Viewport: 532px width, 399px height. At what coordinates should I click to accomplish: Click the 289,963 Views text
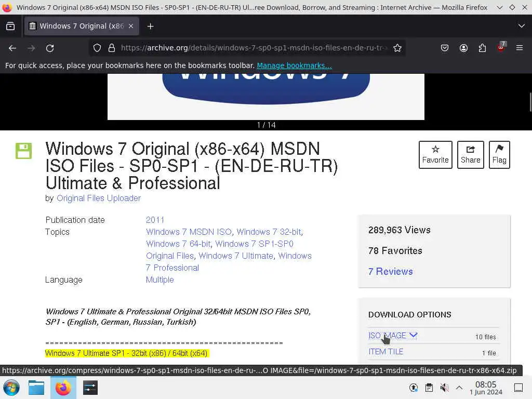pyautogui.click(x=400, y=230)
